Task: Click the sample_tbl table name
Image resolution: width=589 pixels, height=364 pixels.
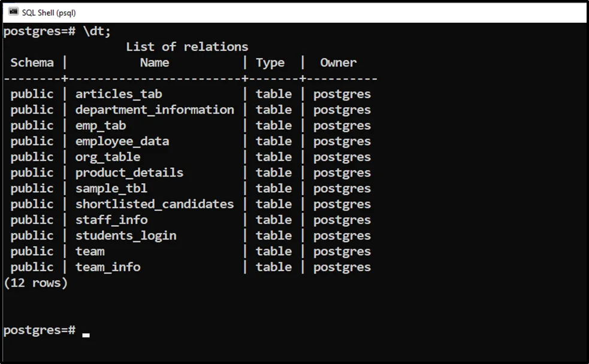Action: 111,189
